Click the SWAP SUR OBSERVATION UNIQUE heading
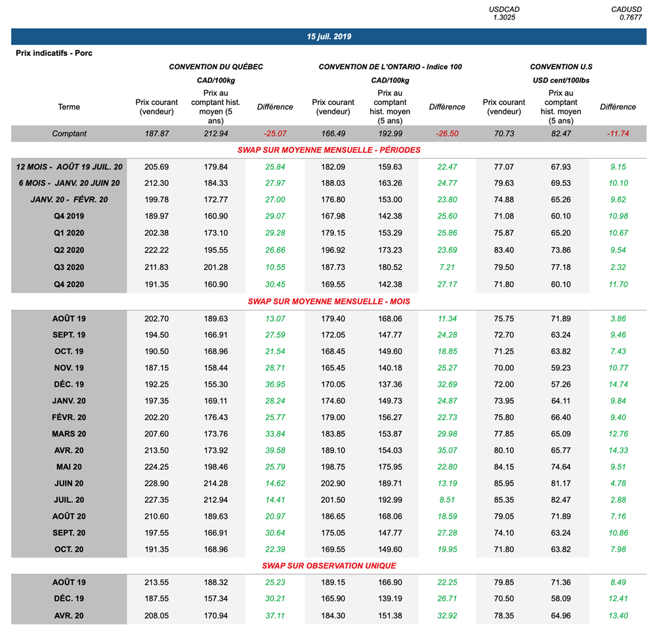Image resolution: width=672 pixels, height=625 pixels. tap(329, 565)
